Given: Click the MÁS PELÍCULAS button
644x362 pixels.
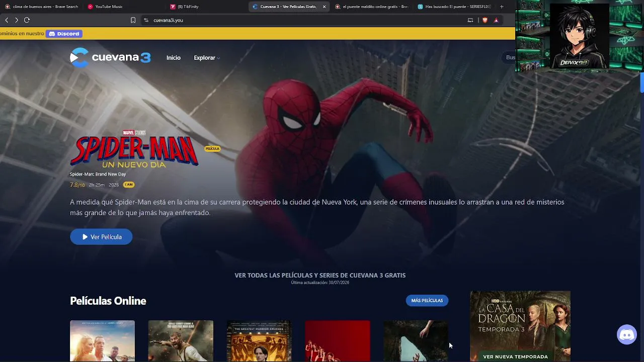Looking at the screenshot, I should click(x=427, y=301).
